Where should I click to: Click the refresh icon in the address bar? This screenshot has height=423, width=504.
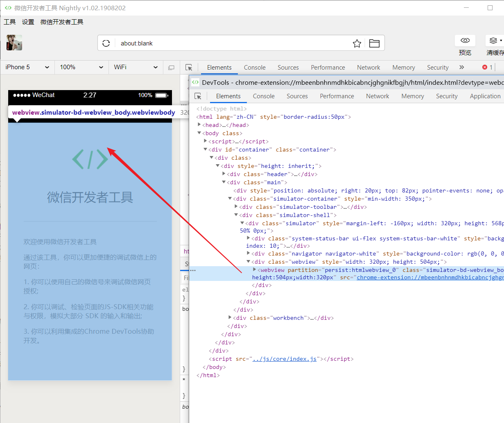click(106, 43)
